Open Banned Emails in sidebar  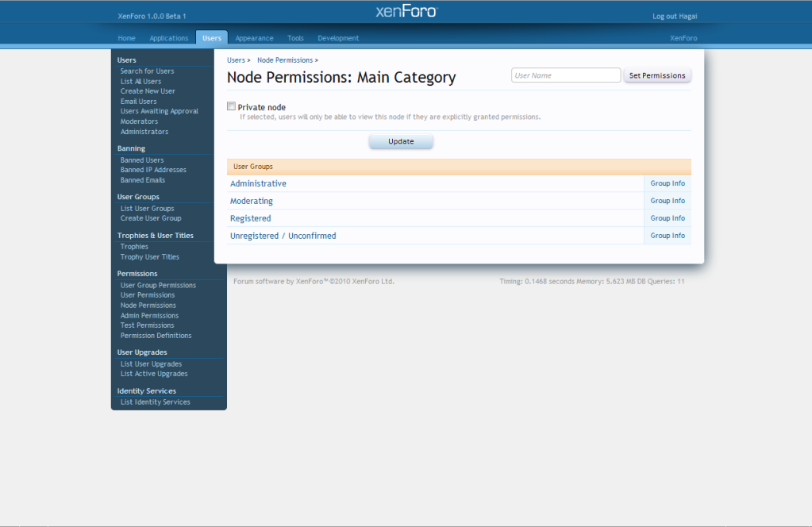pos(143,180)
